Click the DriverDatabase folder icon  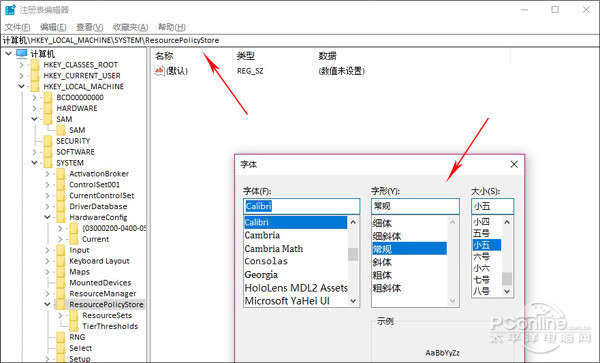tap(61, 207)
